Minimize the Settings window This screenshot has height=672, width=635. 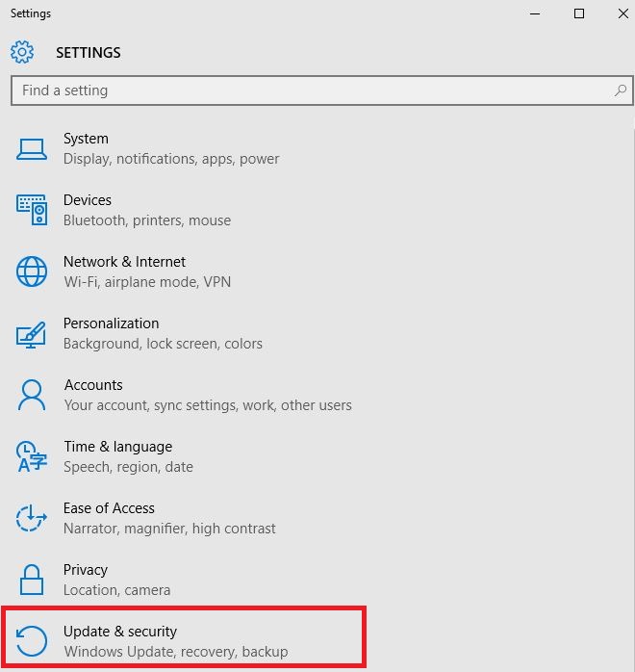coord(535,13)
